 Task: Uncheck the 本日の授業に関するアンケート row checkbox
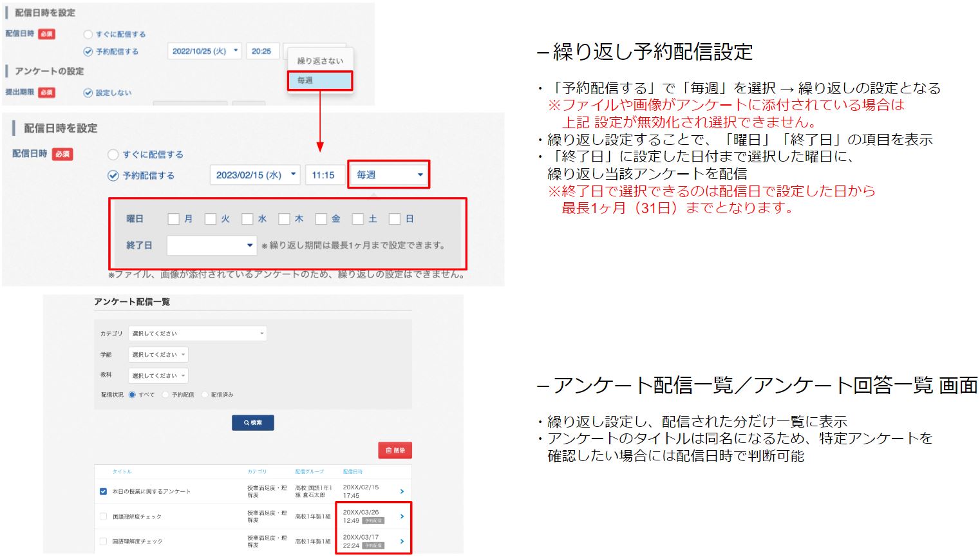[x=103, y=491]
